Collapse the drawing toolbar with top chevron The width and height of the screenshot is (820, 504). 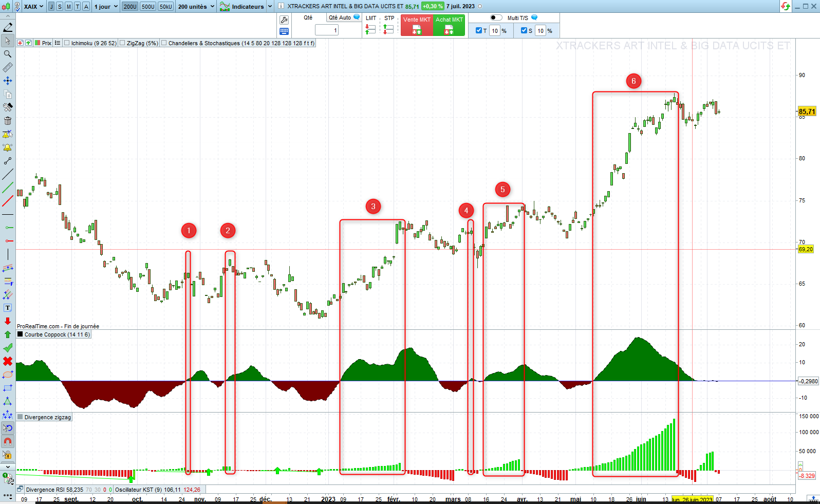(8, 16)
